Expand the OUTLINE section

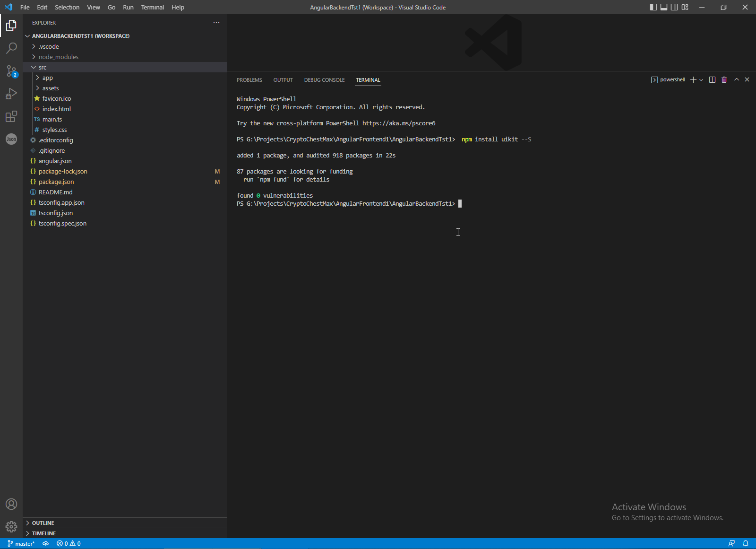125,523
